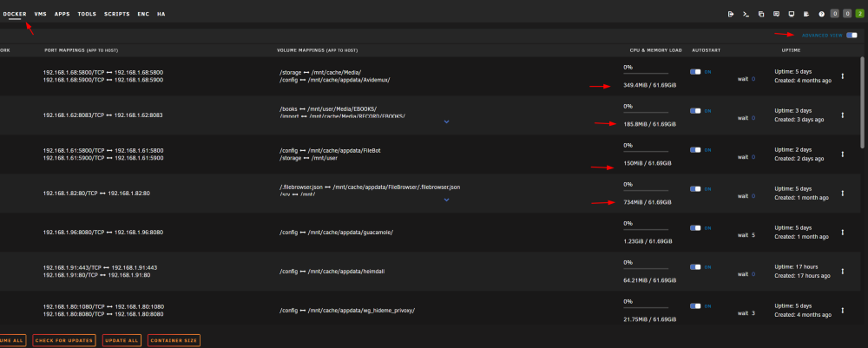Click the CPU load bar in heimdall row
The image size is (868, 348).
click(x=646, y=268)
